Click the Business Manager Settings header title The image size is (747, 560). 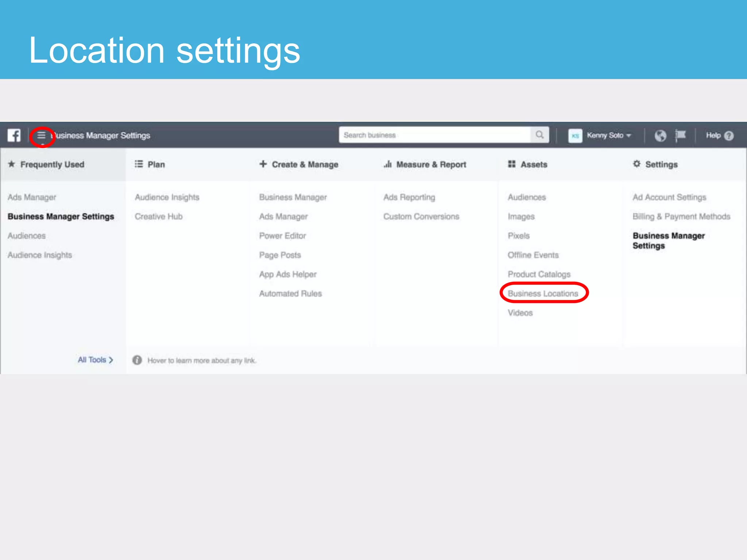click(x=101, y=136)
